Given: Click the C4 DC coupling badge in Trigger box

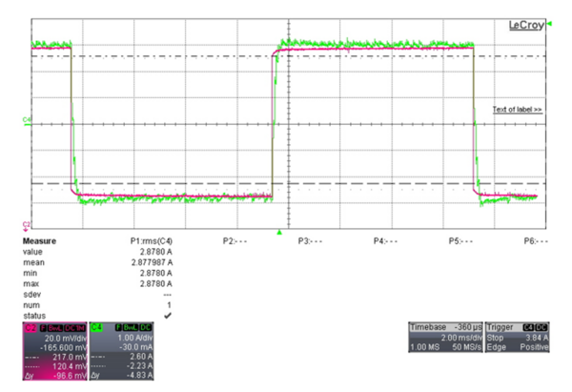Looking at the screenshot, I should [530, 326].
